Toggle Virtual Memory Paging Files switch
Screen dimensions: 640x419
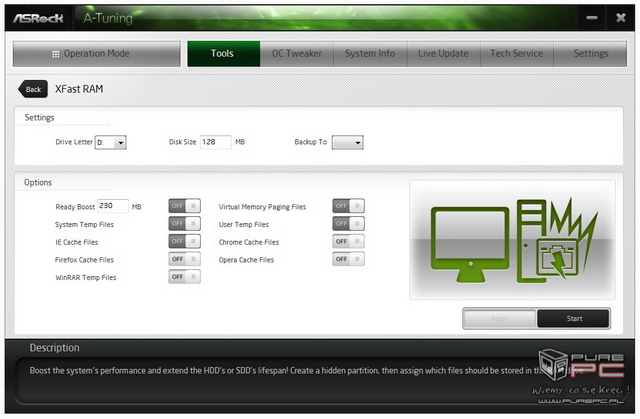click(349, 206)
